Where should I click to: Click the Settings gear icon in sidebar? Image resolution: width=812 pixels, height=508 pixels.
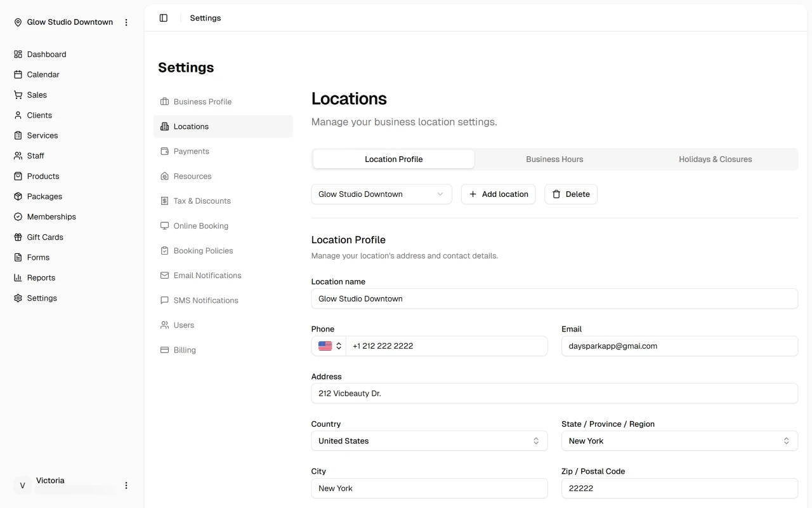click(x=18, y=298)
